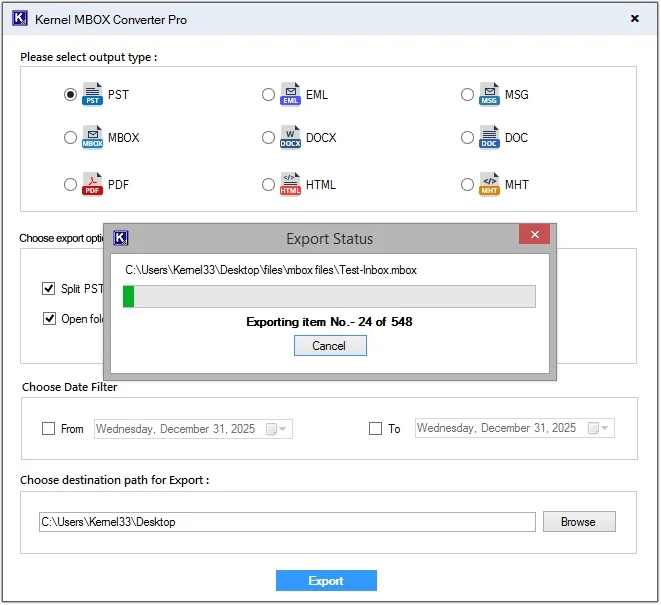Click the MHT file format icon

coord(489,184)
